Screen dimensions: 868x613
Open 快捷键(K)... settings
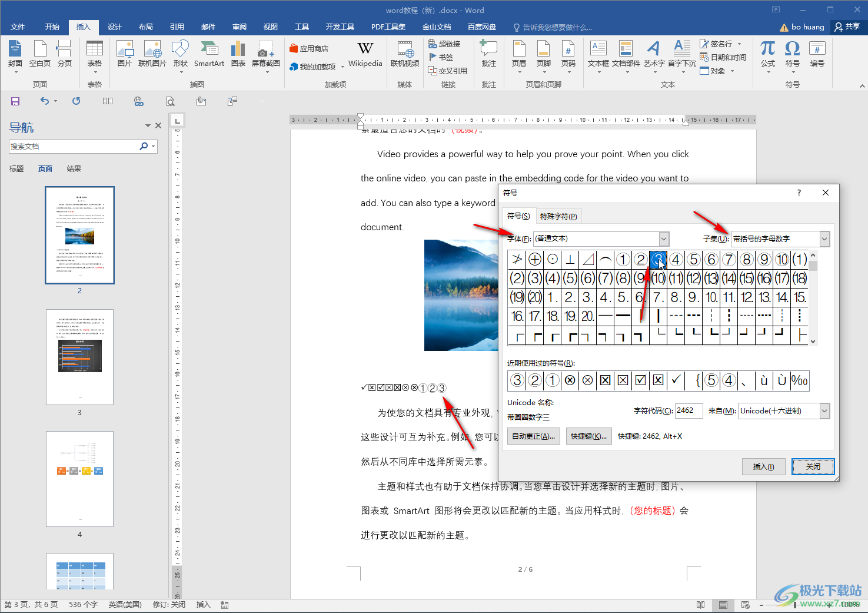(588, 436)
